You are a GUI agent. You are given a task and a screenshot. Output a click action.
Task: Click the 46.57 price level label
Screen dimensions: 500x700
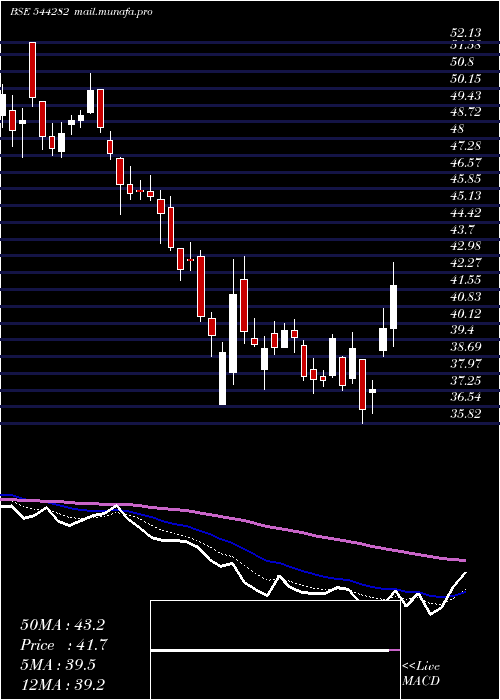coord(466,162)
